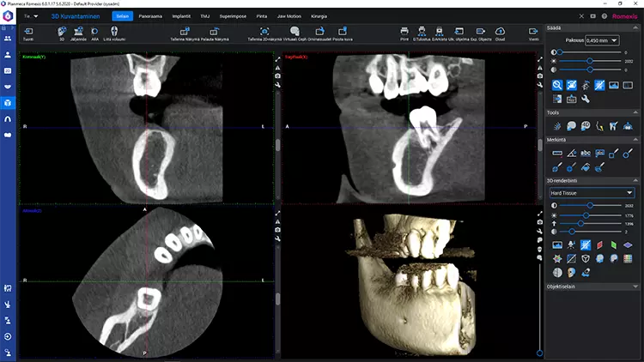Switch to the Jaw Motion tab
This screenshot has height=362, width=644.
pyautogui.click(x=289, y=16)
